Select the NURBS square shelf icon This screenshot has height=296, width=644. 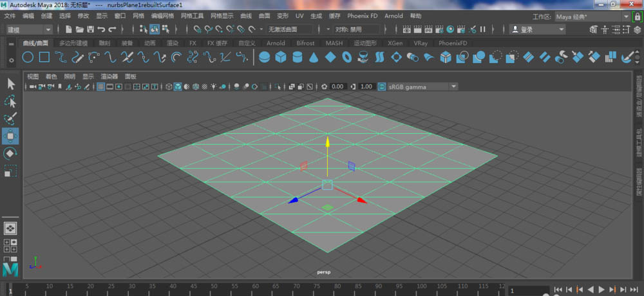[44, 57]
